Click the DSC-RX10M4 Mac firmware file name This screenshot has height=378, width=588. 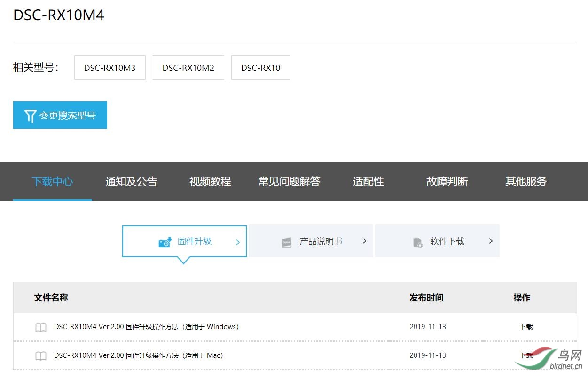(x=138, y=355)
